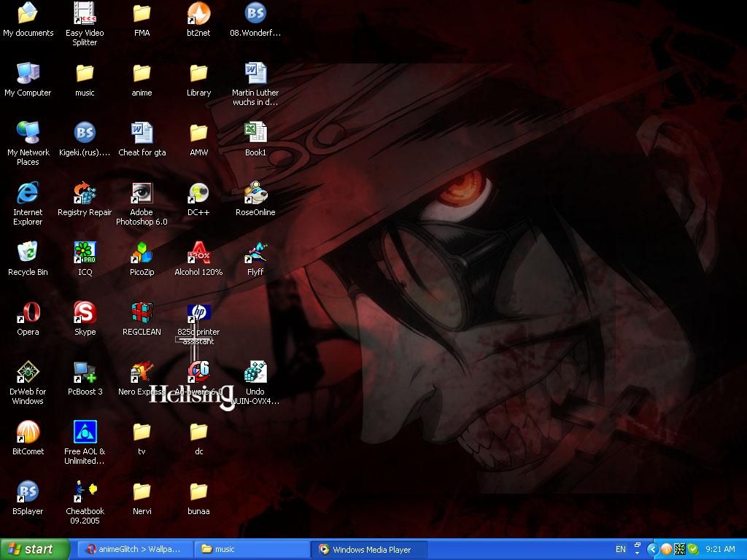Select the RoseOnline game shortcut
The image size is (747, 560).
[255, 192]
